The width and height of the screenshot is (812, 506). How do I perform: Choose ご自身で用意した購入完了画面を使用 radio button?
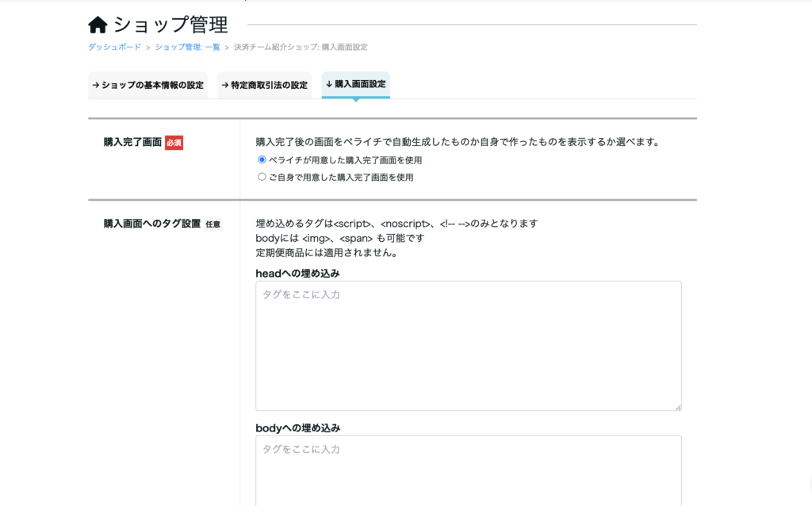click(x=262, y=177)
